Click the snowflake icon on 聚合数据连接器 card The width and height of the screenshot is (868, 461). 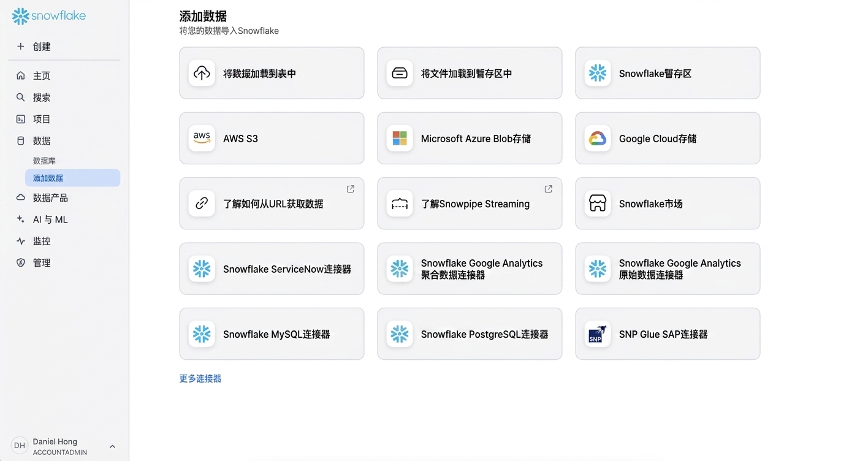coord(400,269)
